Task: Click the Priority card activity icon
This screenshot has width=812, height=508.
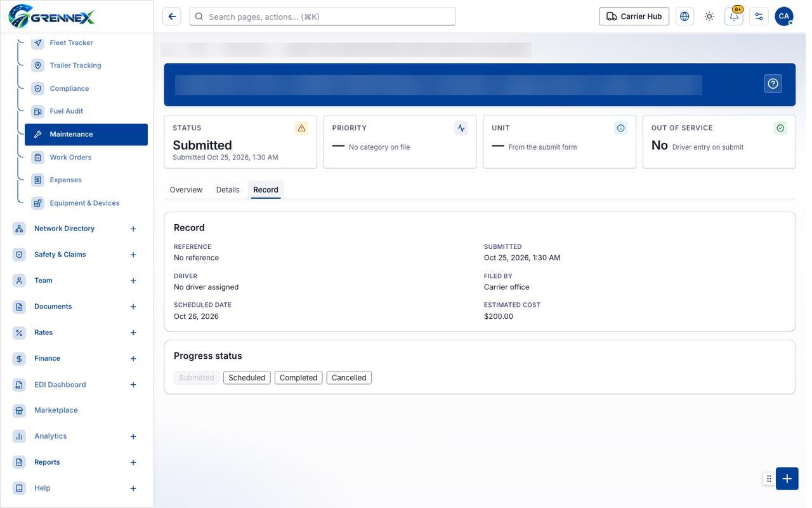Action: (461, 128)
